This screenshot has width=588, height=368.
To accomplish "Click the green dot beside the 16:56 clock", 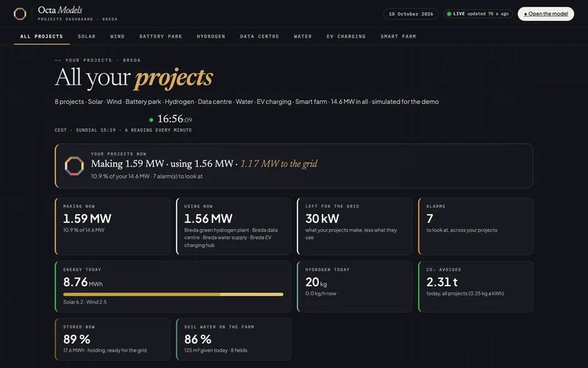I will click(x=151, y=120).
